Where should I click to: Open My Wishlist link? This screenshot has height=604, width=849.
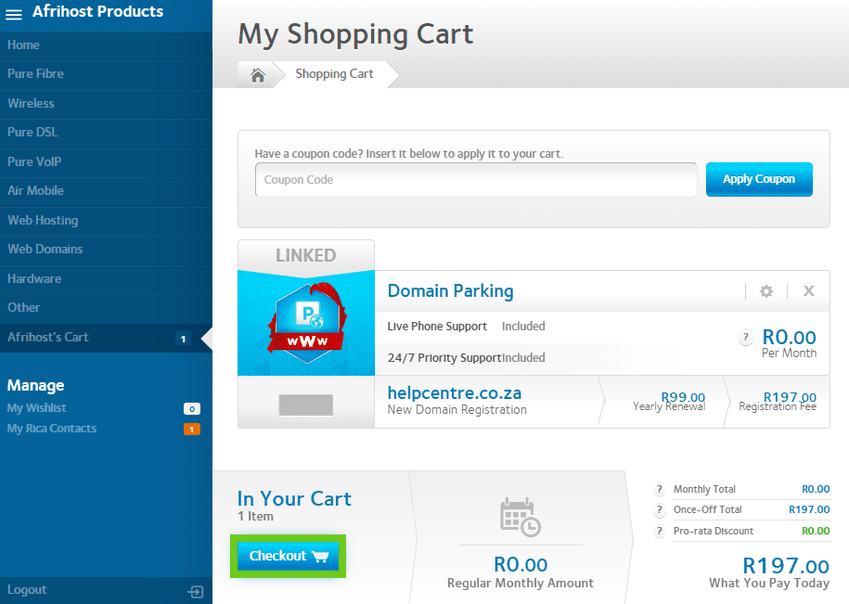[37, 408]
